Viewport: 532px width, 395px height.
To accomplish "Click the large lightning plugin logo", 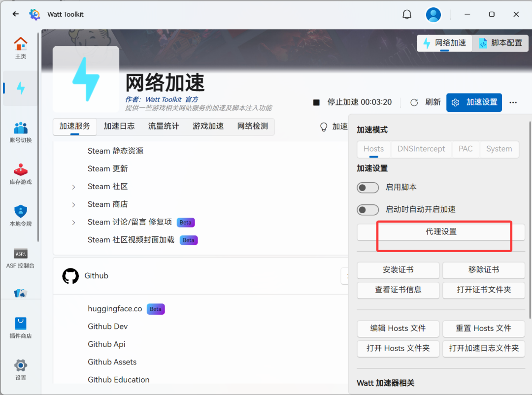I will (x=86, y=79).
